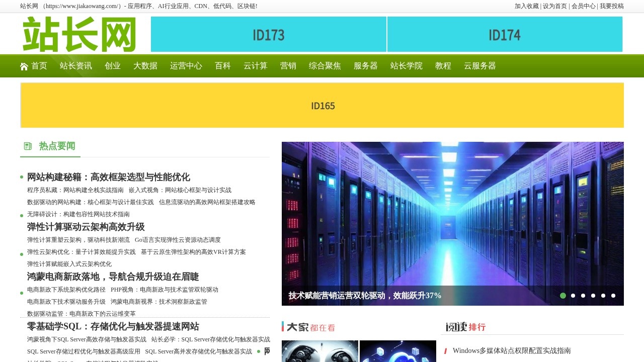
Task: Click the home icon beside 首页
Action: tap(24, 66)
